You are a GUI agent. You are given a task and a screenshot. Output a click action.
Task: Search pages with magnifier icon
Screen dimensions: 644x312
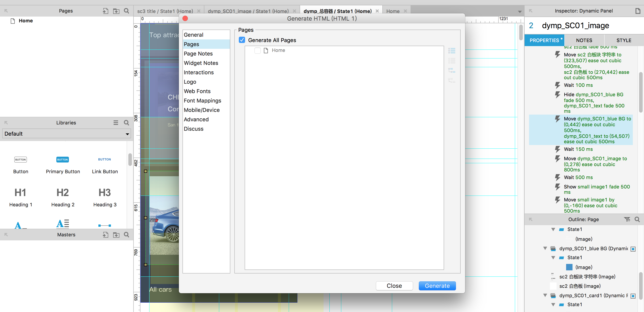point(127,11)
